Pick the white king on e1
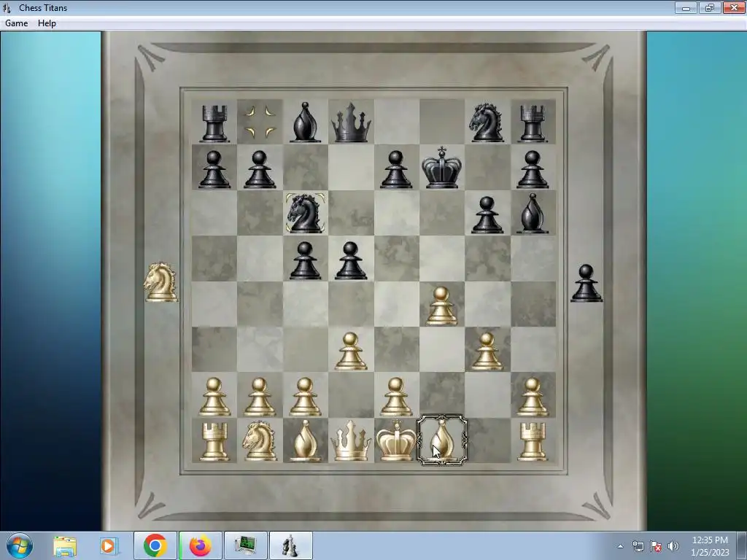 (x=396, y=440)
